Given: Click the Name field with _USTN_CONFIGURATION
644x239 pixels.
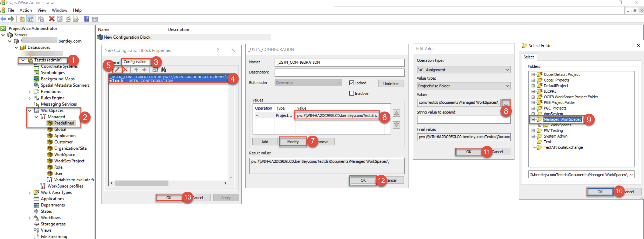Looking at the screenshot, I should click(x=340, y=62).
